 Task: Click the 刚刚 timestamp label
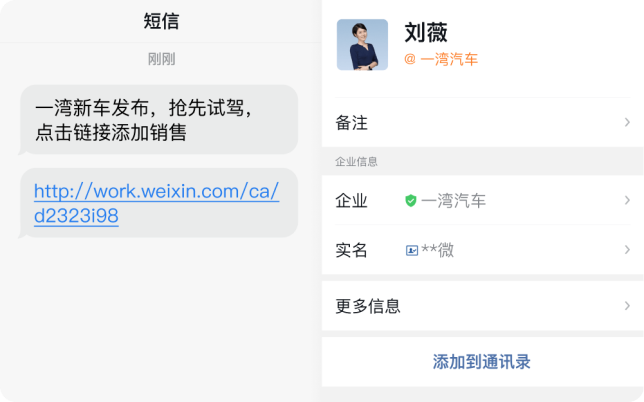[x=161, y=59]
